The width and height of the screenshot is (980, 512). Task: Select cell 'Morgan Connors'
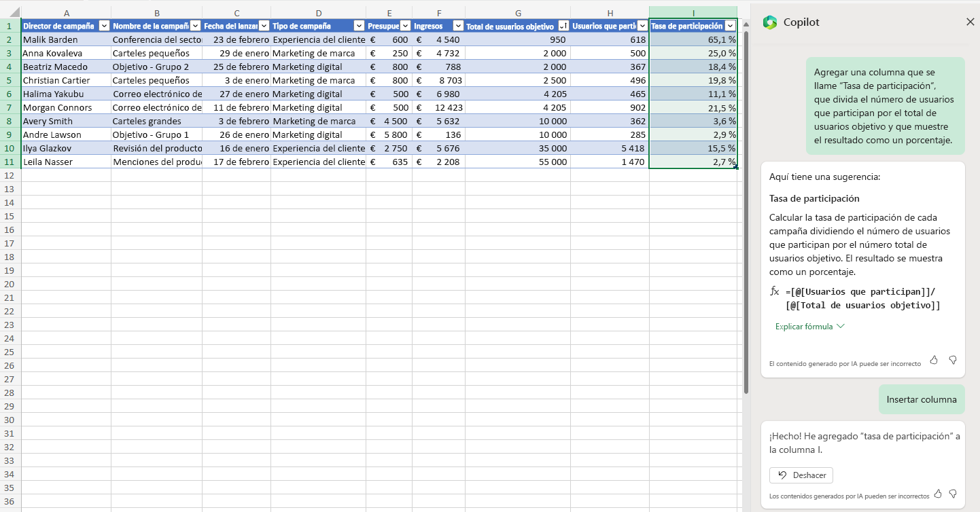click(66, 107)
